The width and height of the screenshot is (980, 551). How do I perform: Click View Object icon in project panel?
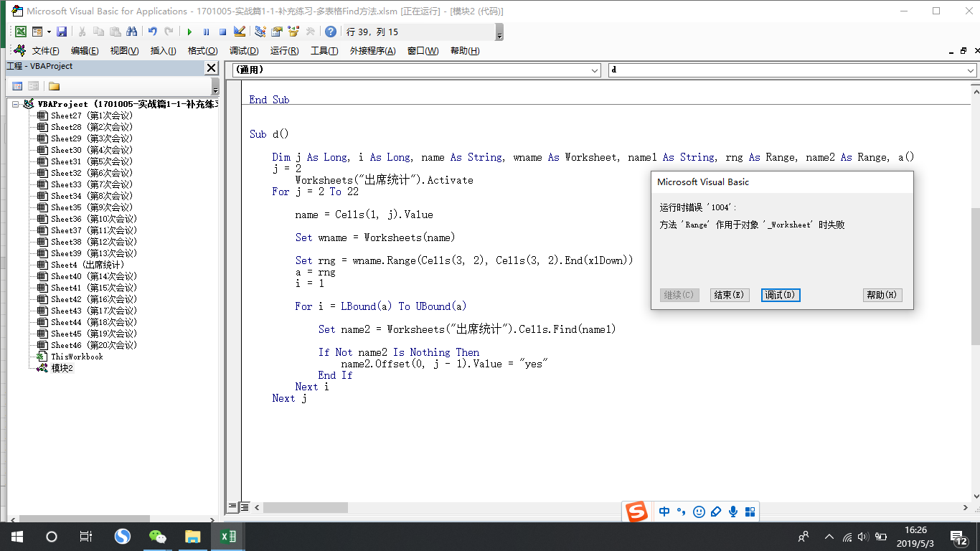[33, 86]
